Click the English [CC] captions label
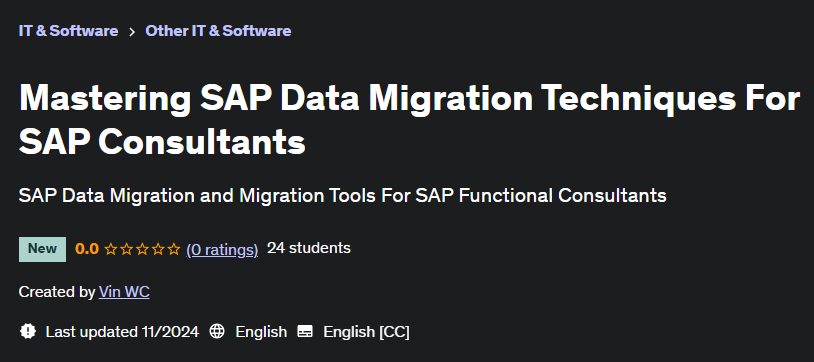 point(367,332)
